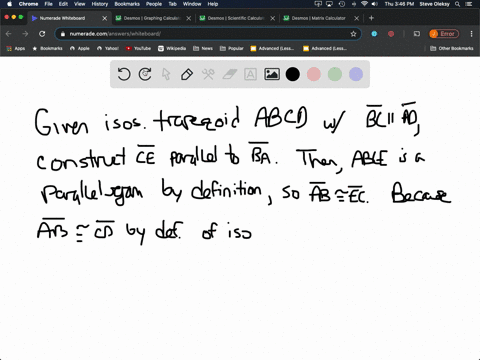Open the Wi-Fi status menu

[x=364, y=4]
